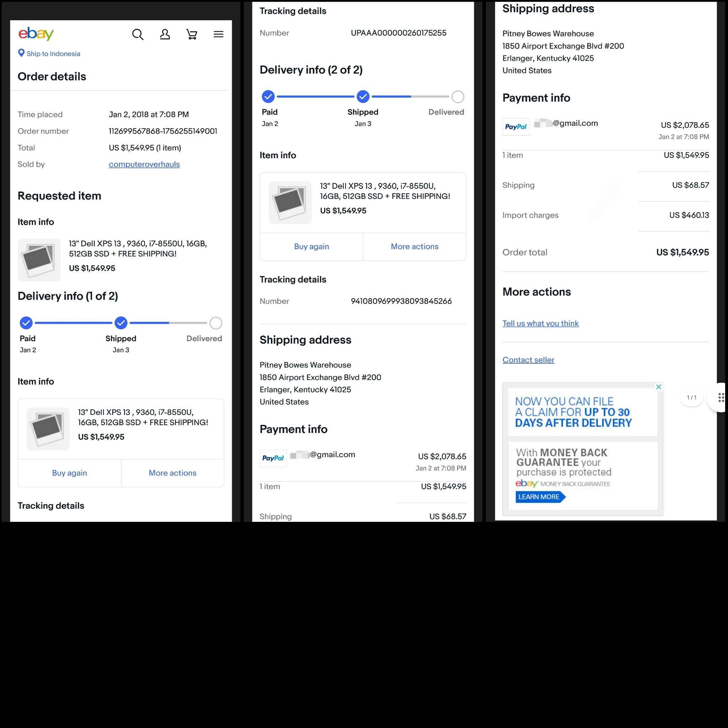Click the Requested item Dell XPS thumbnail
Screen dimensions: 728x728
point(39,260)
